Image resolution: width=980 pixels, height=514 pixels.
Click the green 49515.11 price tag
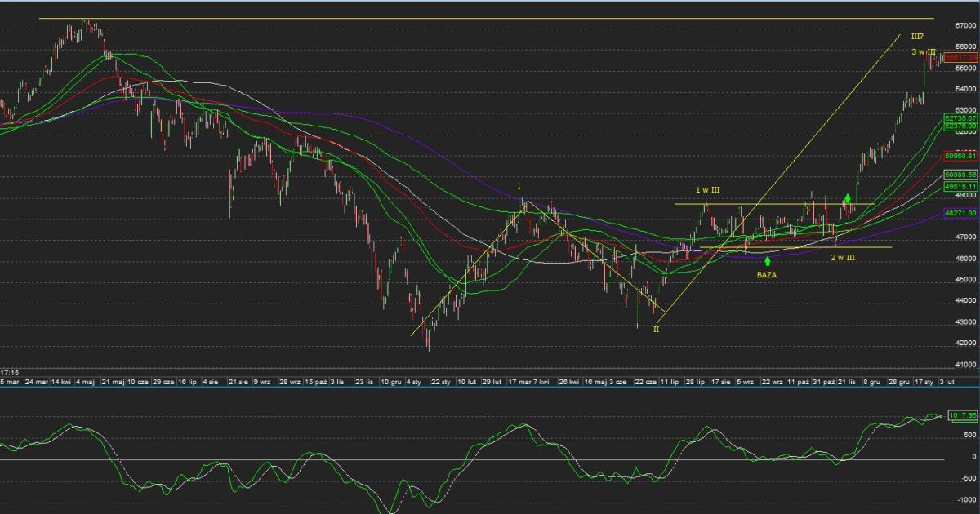[x=961, y=187]
